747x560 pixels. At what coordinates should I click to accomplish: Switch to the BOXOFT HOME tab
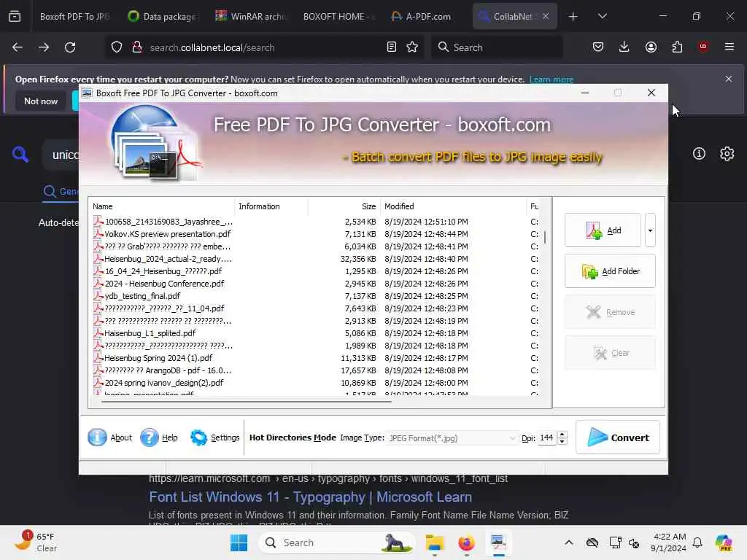338,16
